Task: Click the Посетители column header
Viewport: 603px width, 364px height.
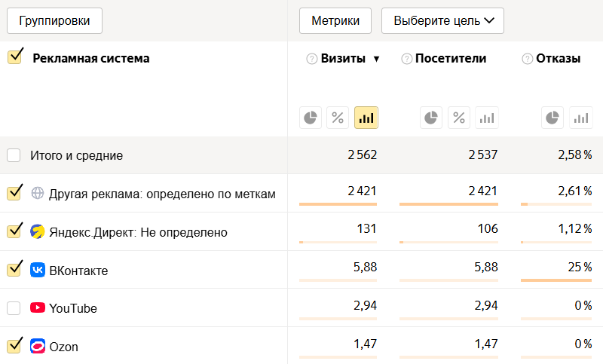Action: (x=451, y=59)
